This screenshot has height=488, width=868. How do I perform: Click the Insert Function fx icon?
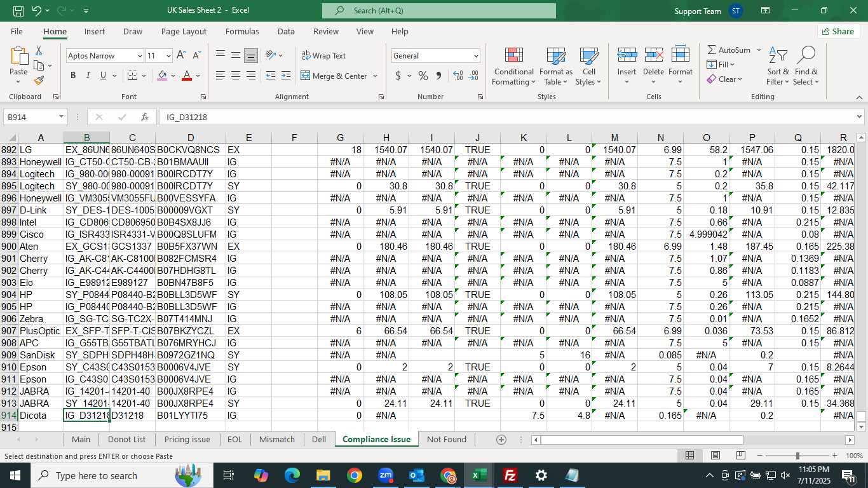pos(145,117)
